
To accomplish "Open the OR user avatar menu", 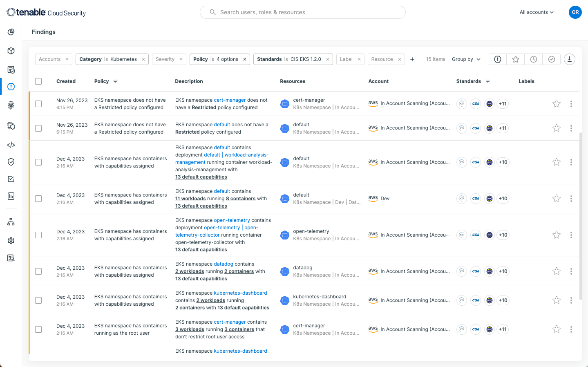I will (575, 12).
